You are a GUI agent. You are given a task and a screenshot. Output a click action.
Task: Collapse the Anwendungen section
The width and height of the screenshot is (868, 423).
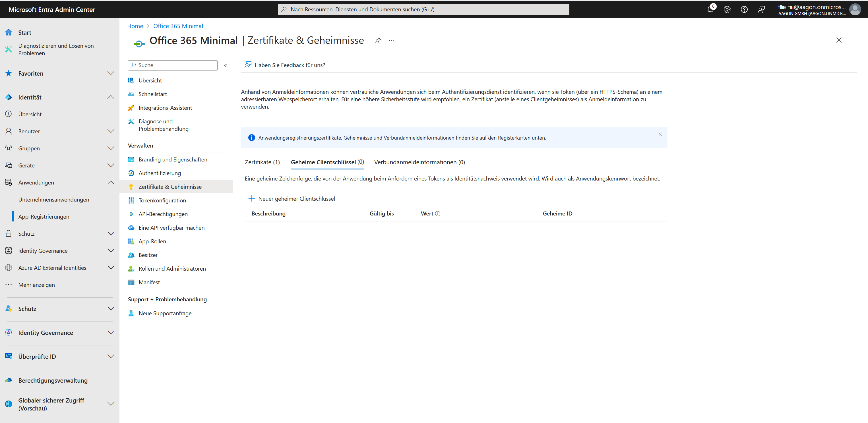click(x=111, y=182)
